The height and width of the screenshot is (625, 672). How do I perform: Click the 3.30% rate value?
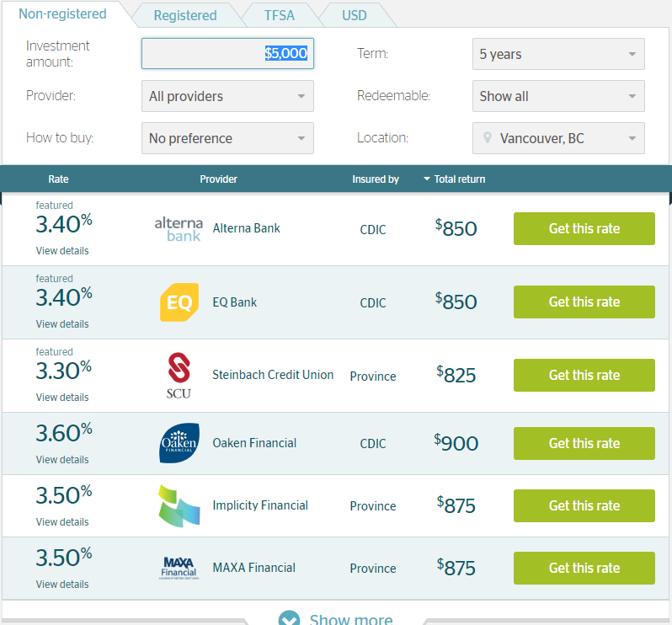click(x=64, y=371)
